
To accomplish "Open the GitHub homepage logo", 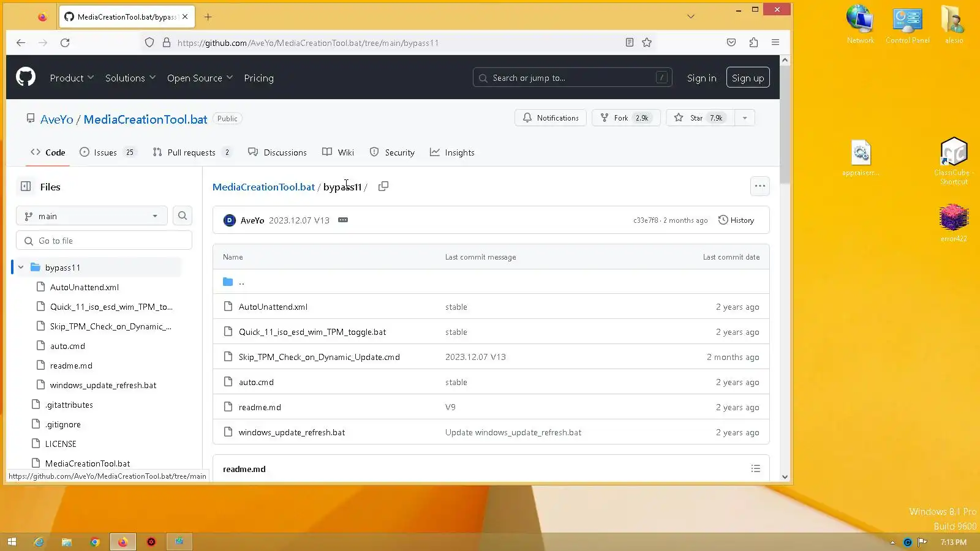I will pos(26,77).
